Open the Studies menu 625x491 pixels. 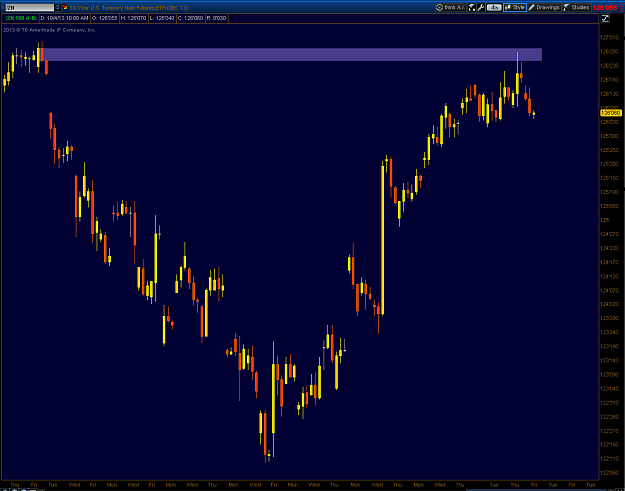(x=576, y=8)
